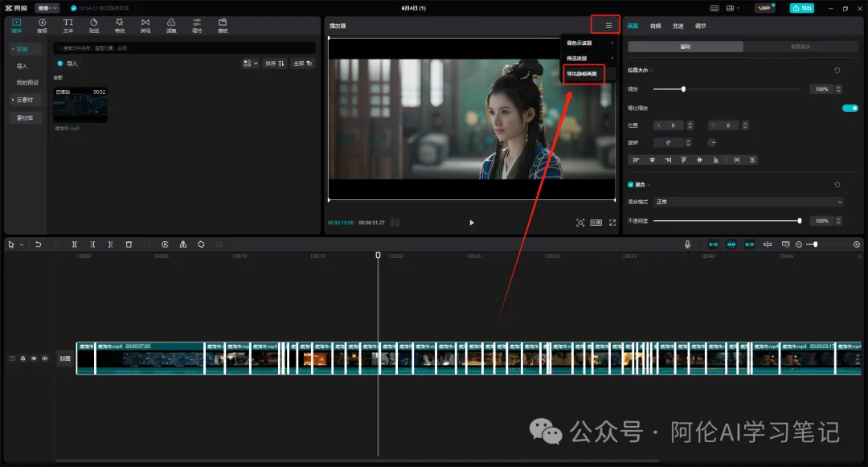Click the blue 导出 export button
The width and height of the screenshot is (868, 467).
click(801, 8)
